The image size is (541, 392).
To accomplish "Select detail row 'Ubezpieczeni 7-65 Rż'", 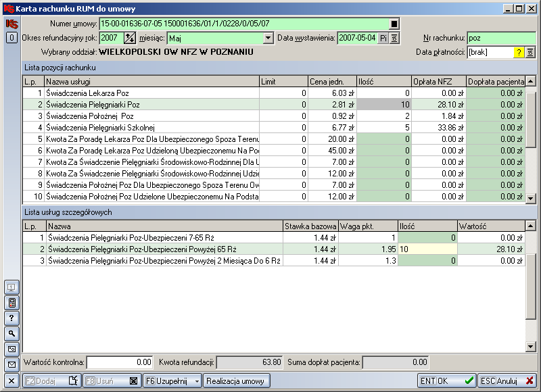I will pos(274,238).
